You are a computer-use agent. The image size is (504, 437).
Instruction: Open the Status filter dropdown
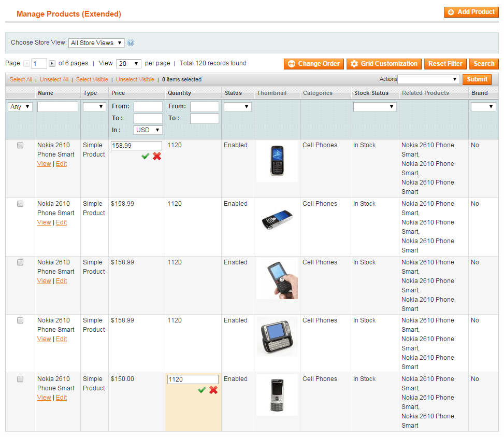click(238, 107)
